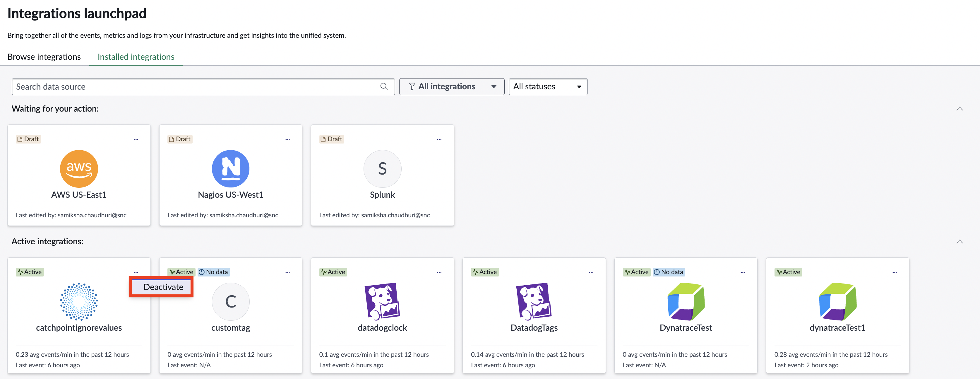Collapse the Waiting for your action section

click(960, 109)
